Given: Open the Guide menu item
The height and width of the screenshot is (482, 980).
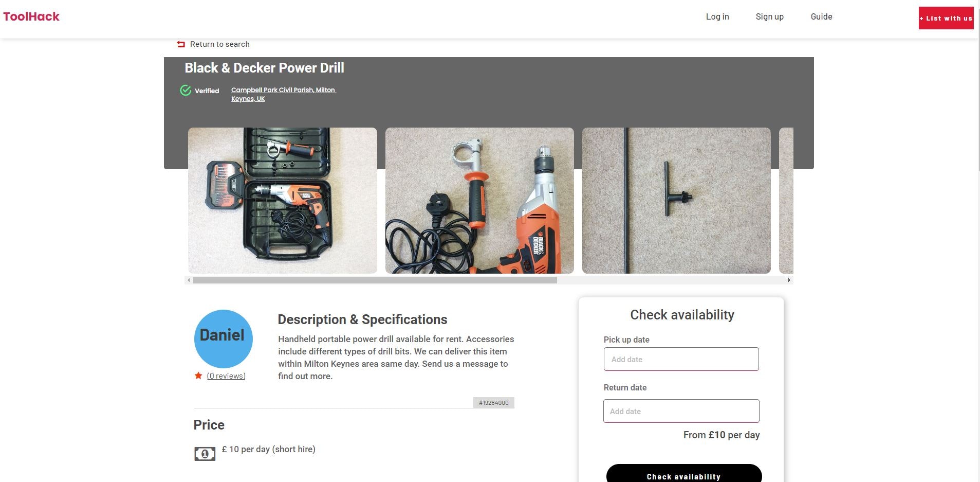Looking at the screenshot, I should tap(821, 16).
